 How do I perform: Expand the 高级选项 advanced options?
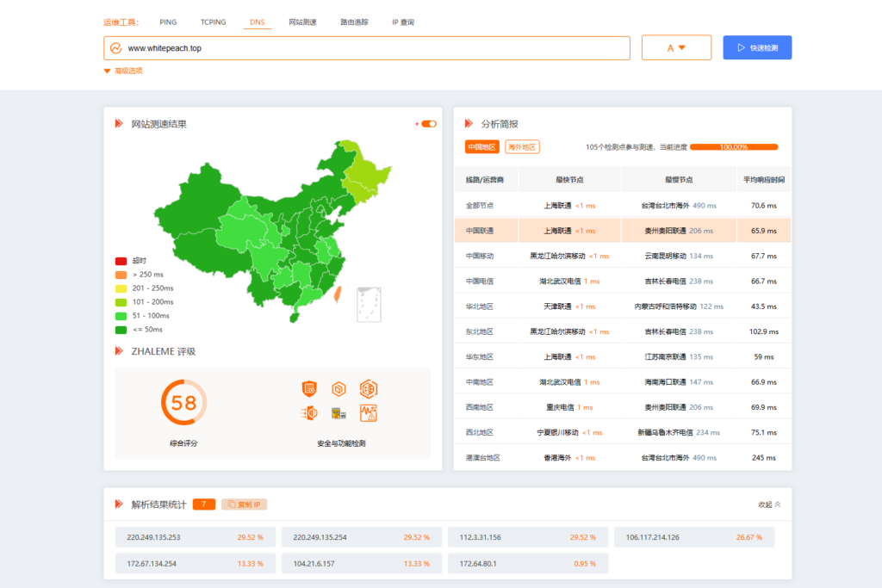click(x=123, y=71)
